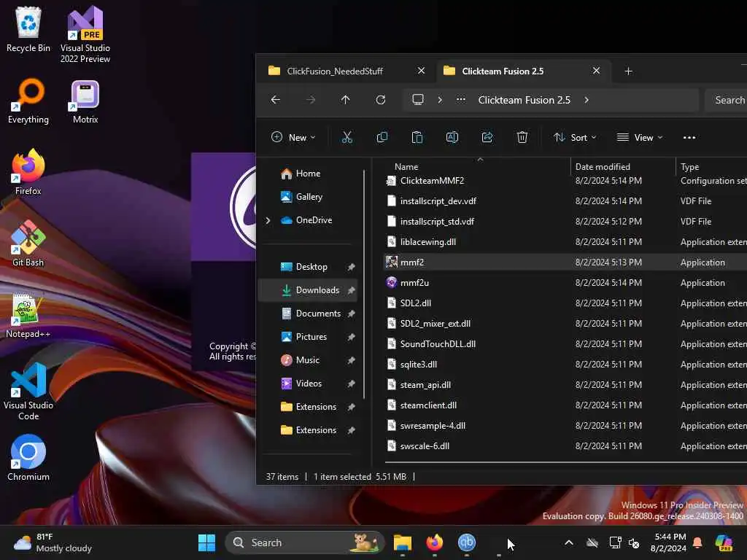Image resolution: width=747 pixels, height=560 pixels.
Task: Open the Downloads quick access folder
Action: [308, 290]
